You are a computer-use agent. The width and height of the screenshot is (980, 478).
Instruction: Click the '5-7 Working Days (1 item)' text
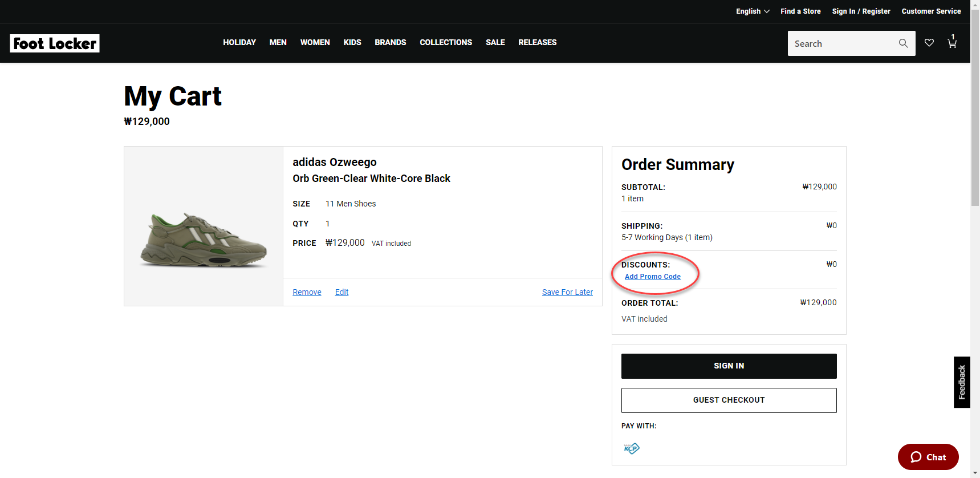pos(667,237)
